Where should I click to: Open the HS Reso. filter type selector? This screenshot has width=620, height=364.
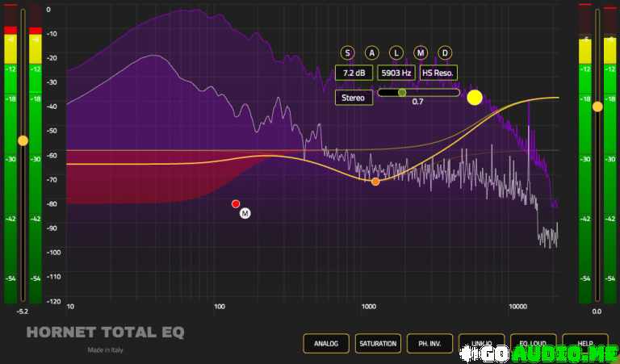pos(438,73)
